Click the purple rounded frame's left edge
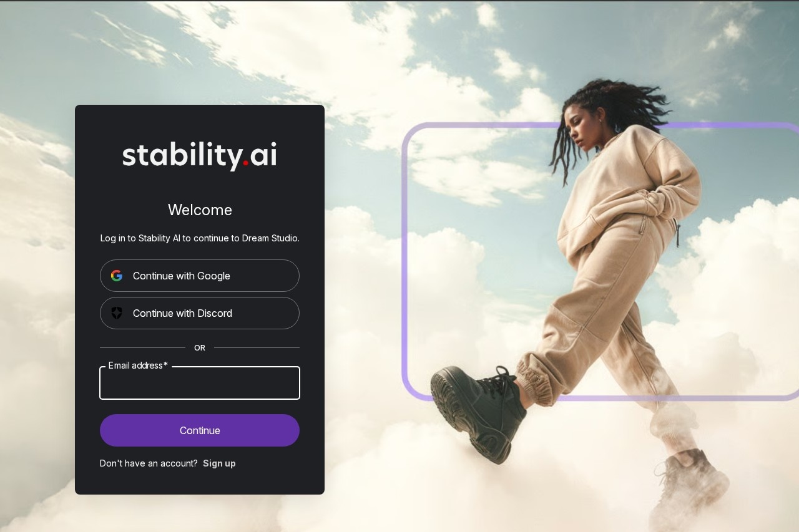The image size is (799, 532). coord(404,262)
